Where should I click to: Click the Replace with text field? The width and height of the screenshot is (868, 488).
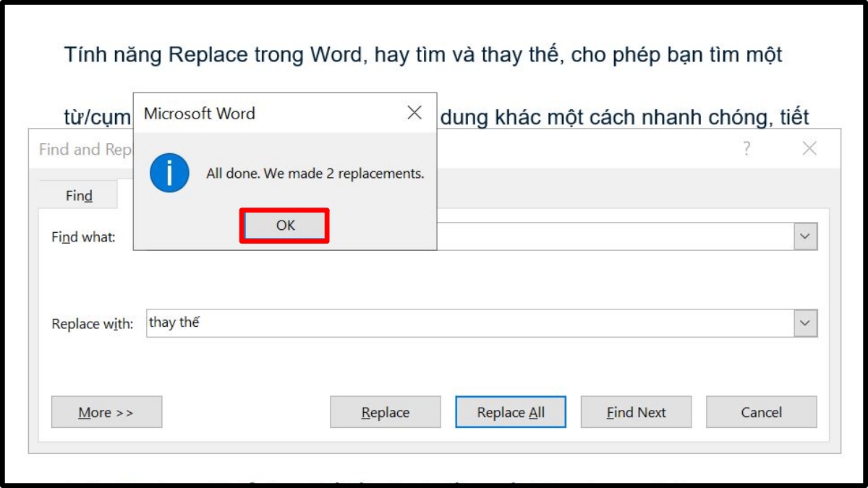(470, 323)
